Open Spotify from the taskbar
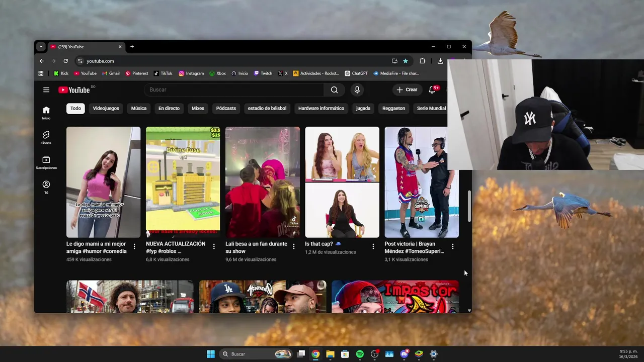Image resolution: width=644 pixels, height=362 pixels. pyautogui.click(x=360, y=354)
